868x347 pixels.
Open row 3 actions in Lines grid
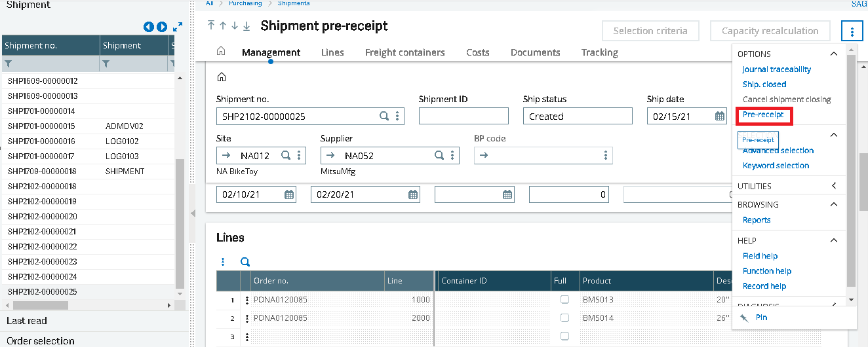(x=247, y=337)
